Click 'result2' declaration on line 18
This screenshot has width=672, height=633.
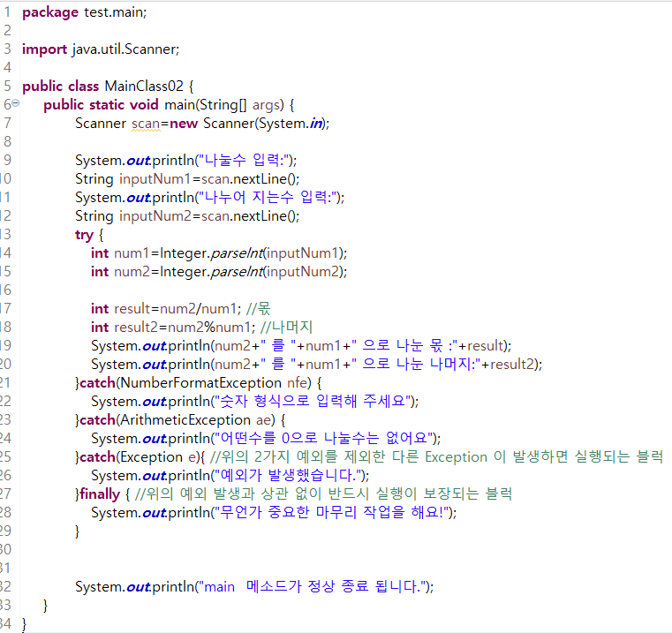pyautogui.click(x=136, y=328)
